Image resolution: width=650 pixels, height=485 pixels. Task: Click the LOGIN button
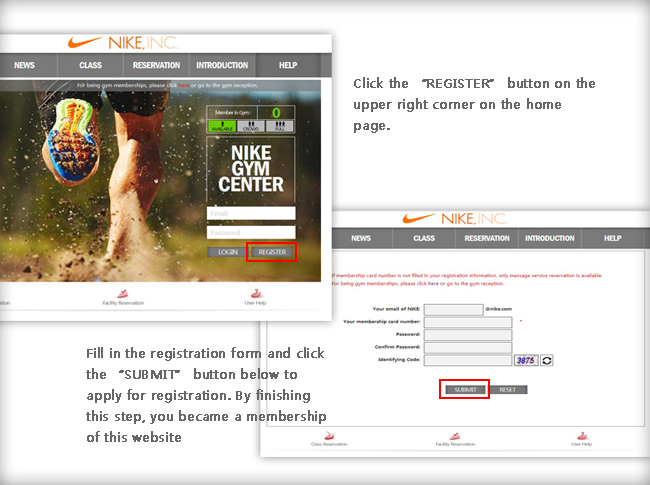(228, 252)
